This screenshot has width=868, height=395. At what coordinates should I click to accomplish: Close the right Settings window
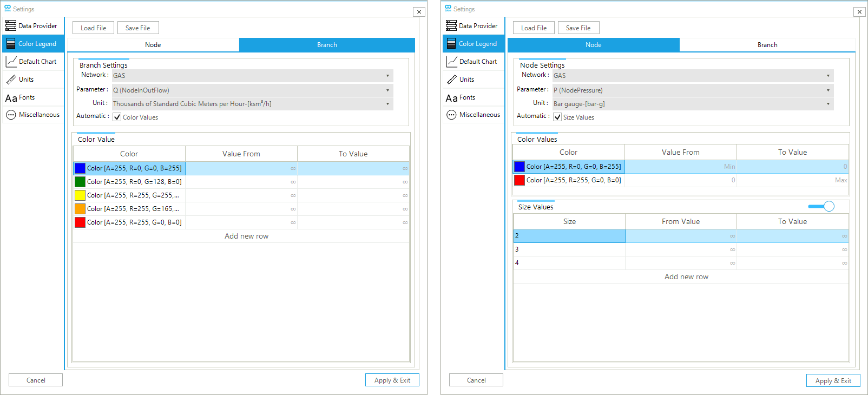tap(859, 11)
